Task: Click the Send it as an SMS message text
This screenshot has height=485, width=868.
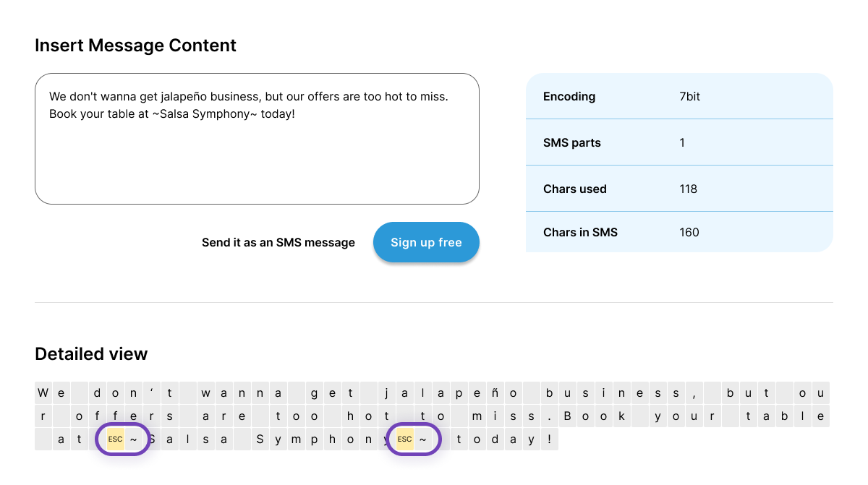Action: tap(278, 243)
